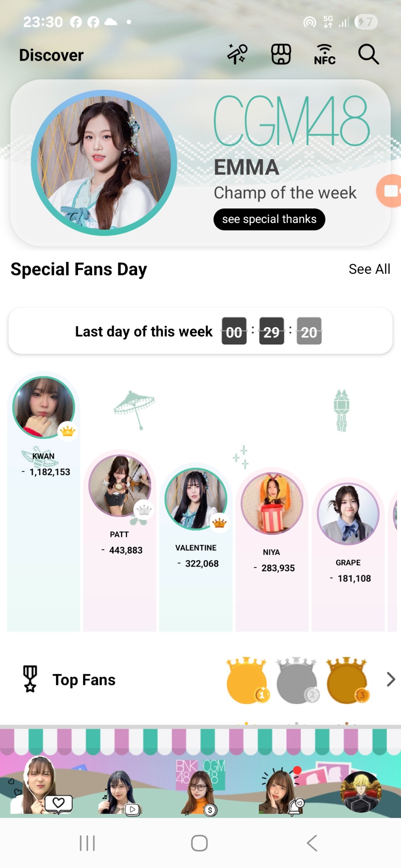Open the Android recent apps button

[x=87, y=843]
